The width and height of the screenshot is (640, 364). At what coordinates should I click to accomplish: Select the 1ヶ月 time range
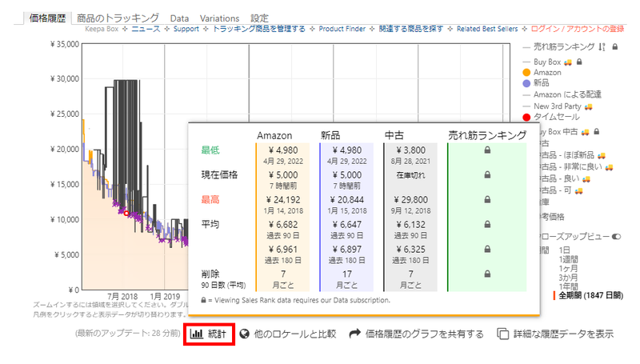pyautogui.click(x=568, y=269)
